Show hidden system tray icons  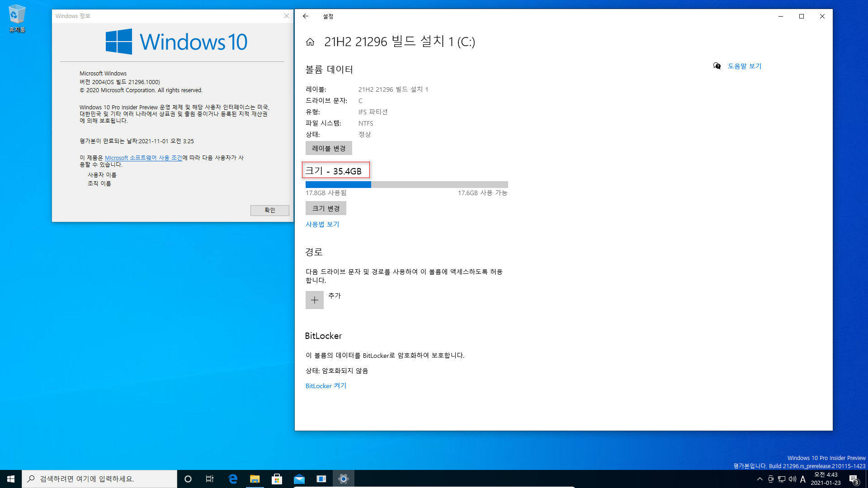coord(759,479)
